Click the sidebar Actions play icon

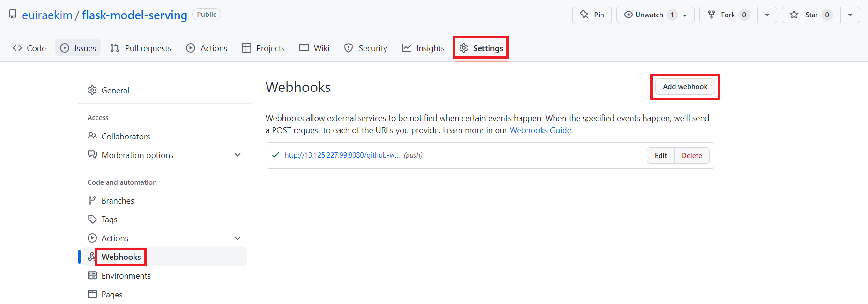point(92,238)
